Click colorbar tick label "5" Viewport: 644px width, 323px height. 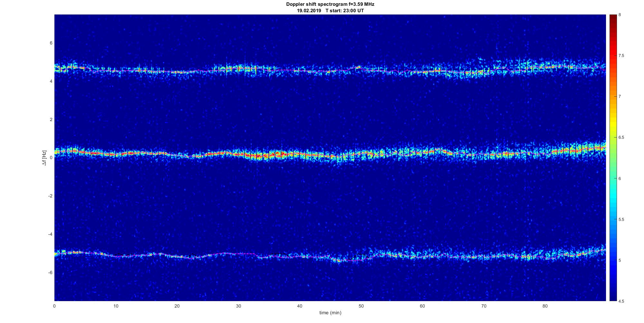pos(620,260)
